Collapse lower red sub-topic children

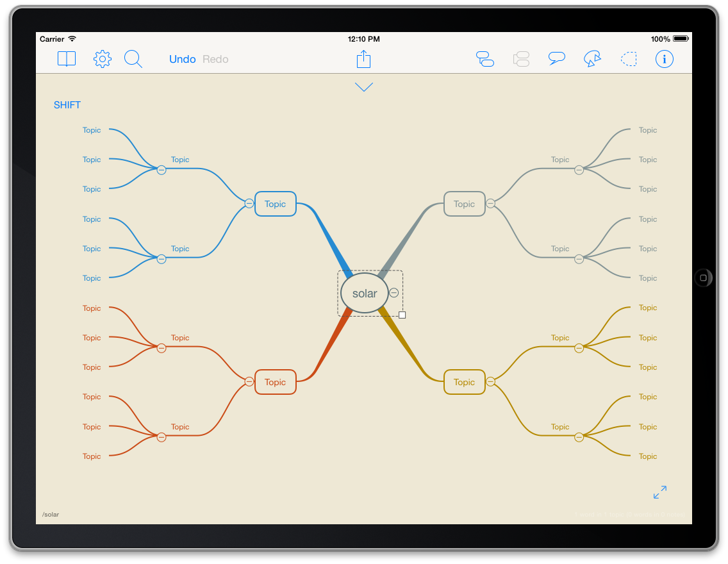pos(161,437)
